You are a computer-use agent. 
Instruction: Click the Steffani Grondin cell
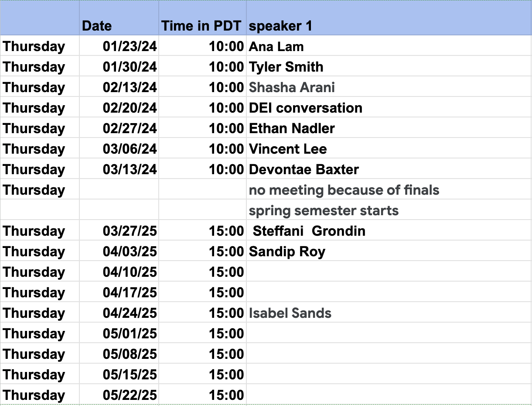(x=309, y=231)
